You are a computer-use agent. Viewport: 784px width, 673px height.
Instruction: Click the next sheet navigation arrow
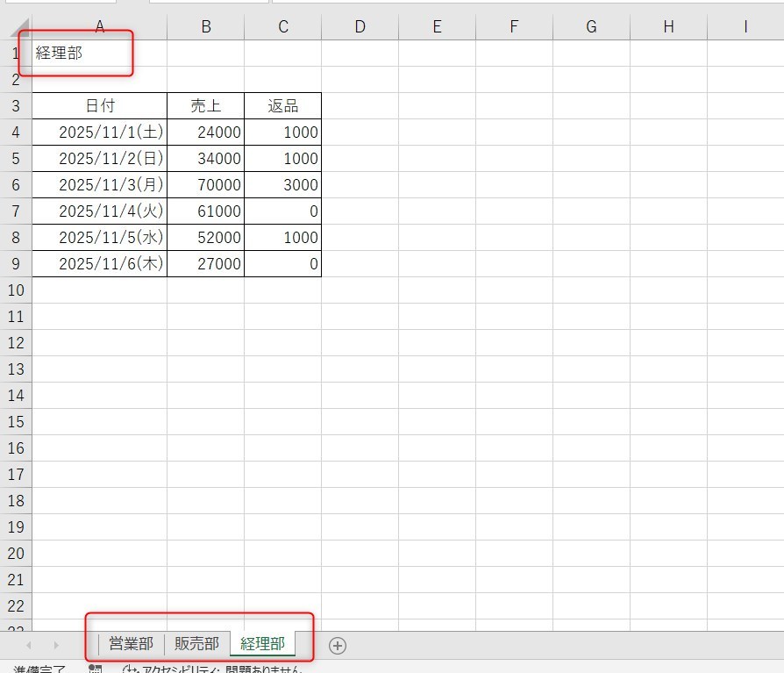(56, 646)
